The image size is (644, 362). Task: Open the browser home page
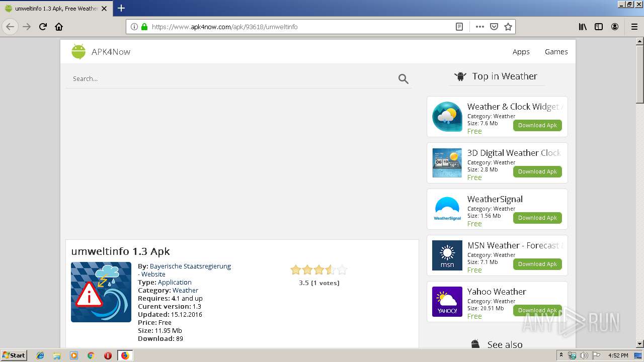59,27
